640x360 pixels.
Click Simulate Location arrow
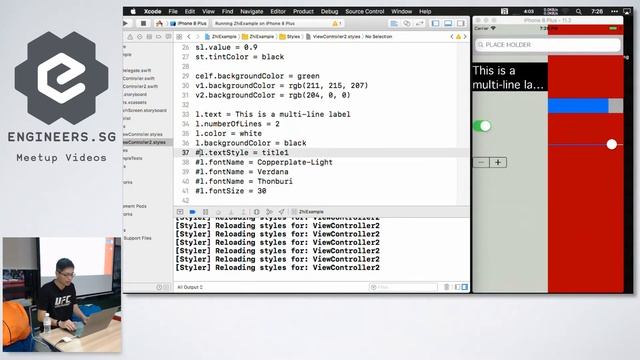(x=282, y=212)
